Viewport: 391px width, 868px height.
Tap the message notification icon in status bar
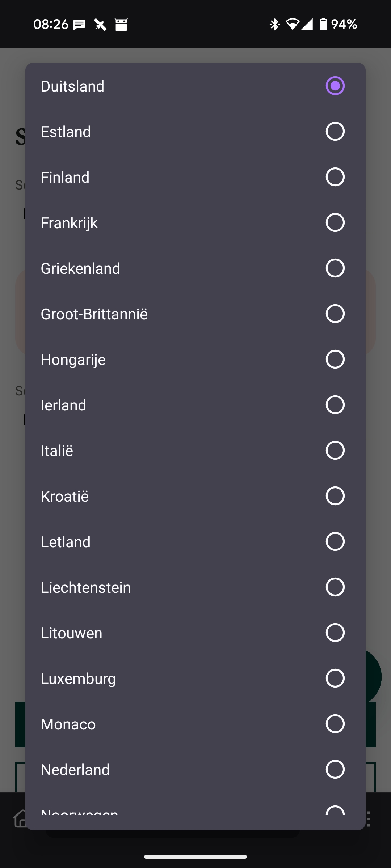point(79,25)
